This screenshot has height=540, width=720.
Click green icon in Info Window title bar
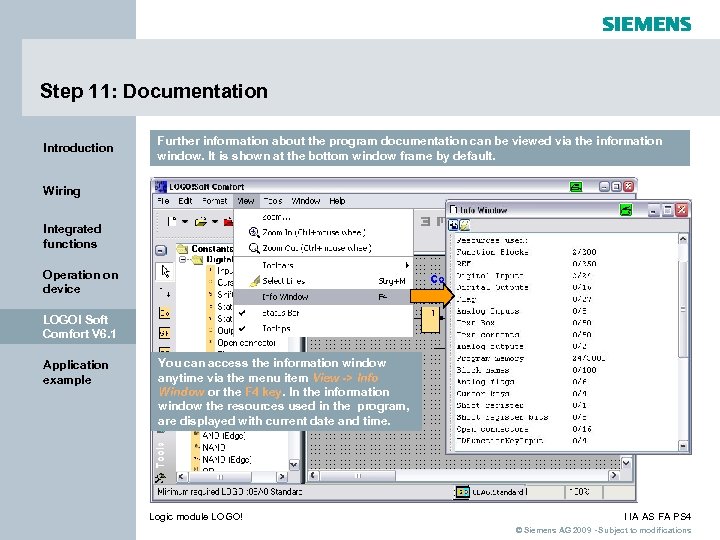click(x=625, y=210)
